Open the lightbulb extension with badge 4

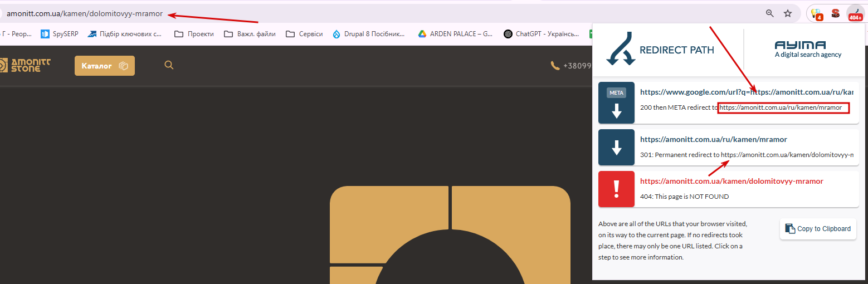pos(816,13)
